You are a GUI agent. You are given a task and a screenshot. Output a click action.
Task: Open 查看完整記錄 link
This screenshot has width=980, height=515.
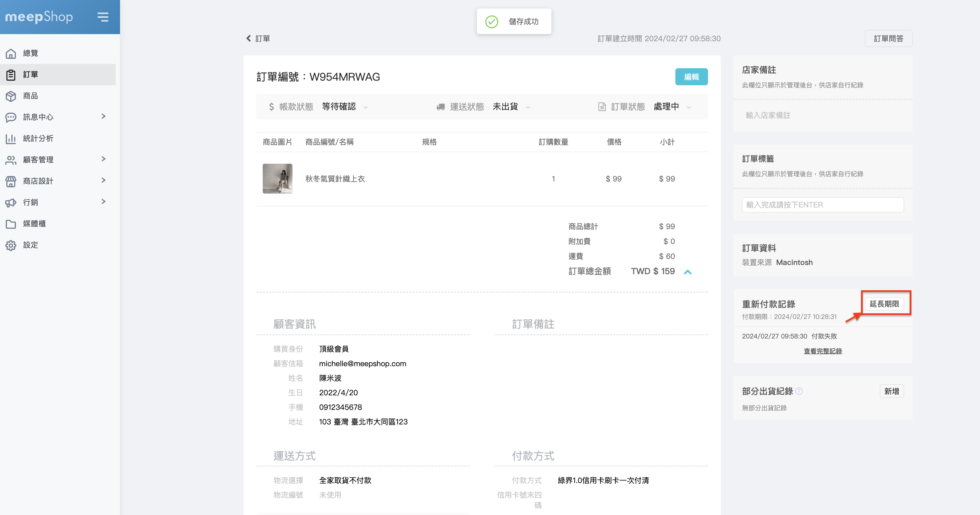coord(822,351)
